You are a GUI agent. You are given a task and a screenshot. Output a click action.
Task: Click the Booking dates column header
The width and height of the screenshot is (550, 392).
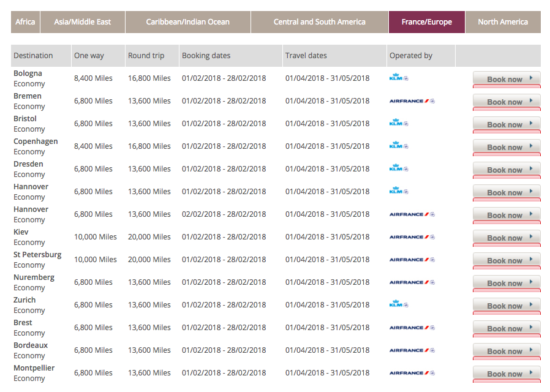coord(231,55)
